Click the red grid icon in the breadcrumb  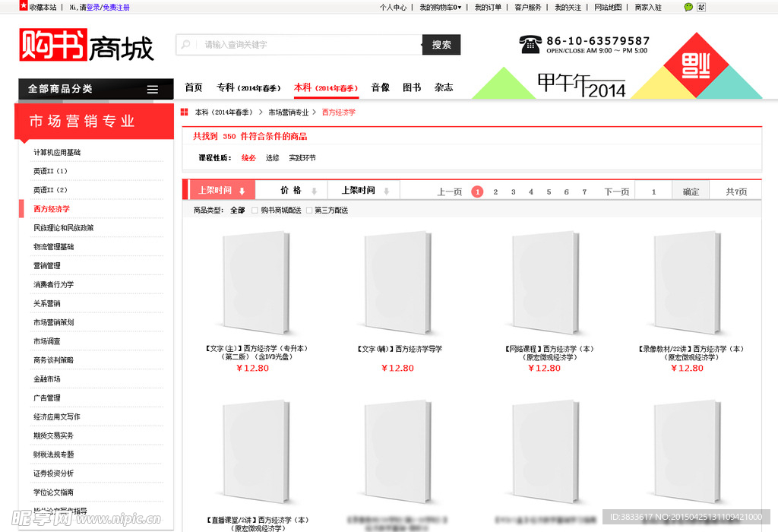coord(184,112)
